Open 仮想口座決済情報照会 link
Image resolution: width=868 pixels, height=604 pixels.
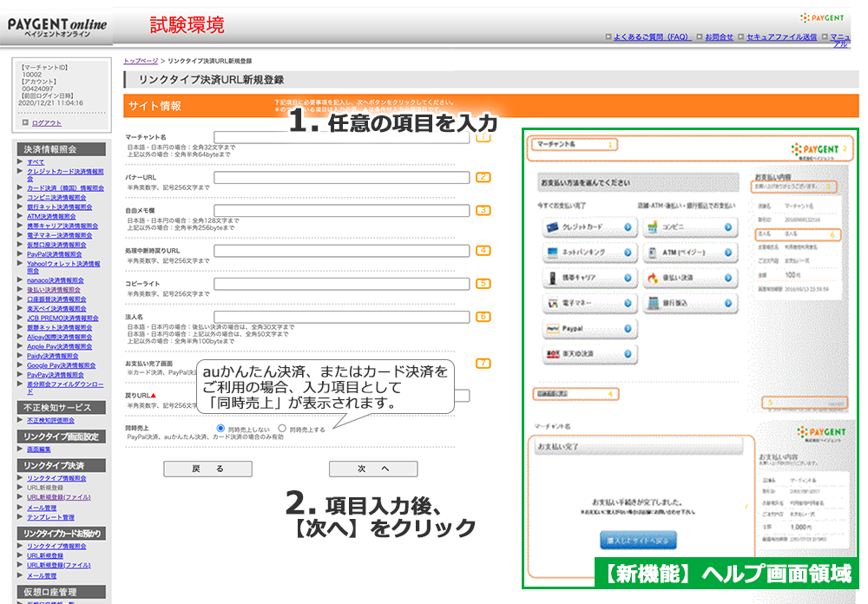[56, 245]
